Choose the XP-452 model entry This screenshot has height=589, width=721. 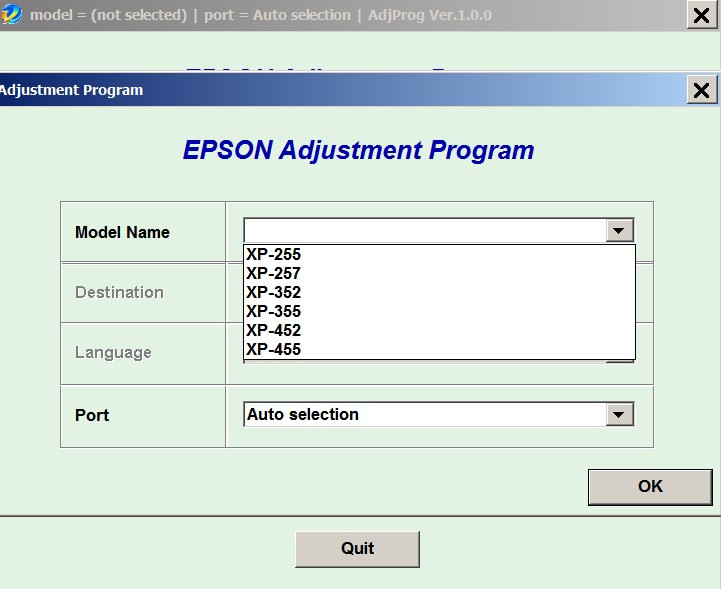coord(274,330)
